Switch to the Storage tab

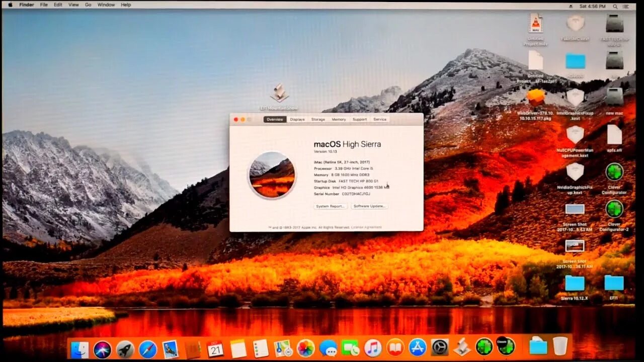(318, 119)
